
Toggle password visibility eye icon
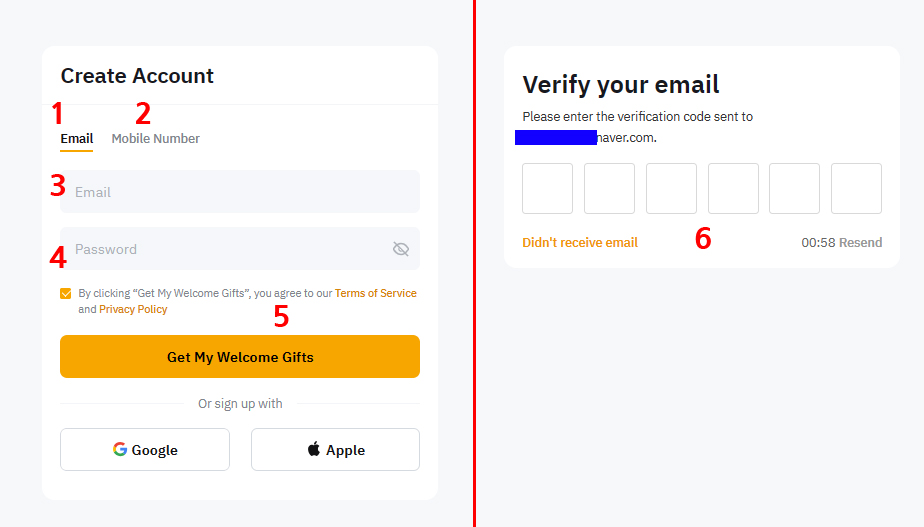401,249
